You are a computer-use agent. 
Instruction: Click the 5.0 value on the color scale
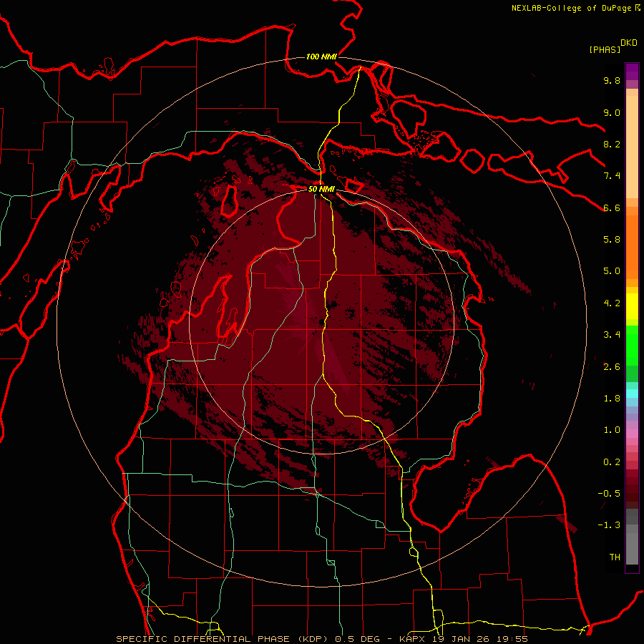(x=612, y=271)
